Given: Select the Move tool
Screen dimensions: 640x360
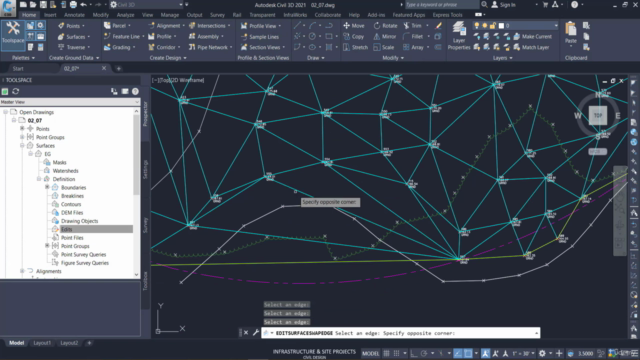Looking at the screenshot, I should pos(354,26).
